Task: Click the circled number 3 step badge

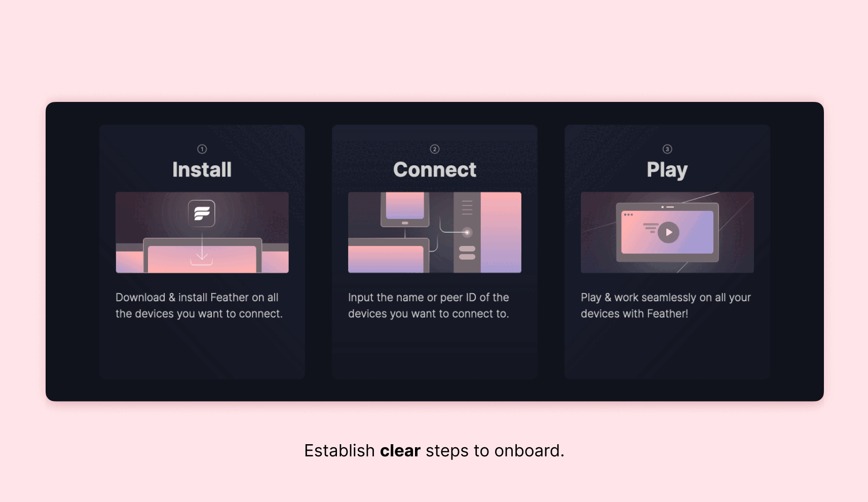Action: [667, 149]
